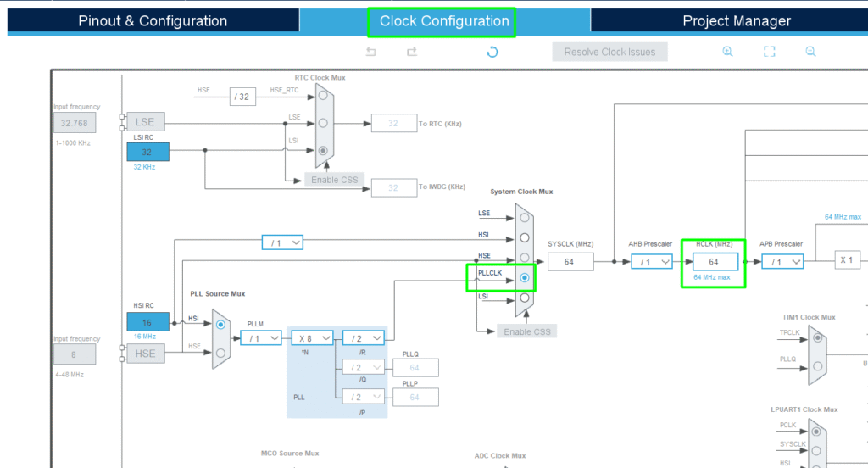Select PLLCLK in System Clock Mux
Image resolution: width=868 pixels, height=468 pixels.
(525, 277)
